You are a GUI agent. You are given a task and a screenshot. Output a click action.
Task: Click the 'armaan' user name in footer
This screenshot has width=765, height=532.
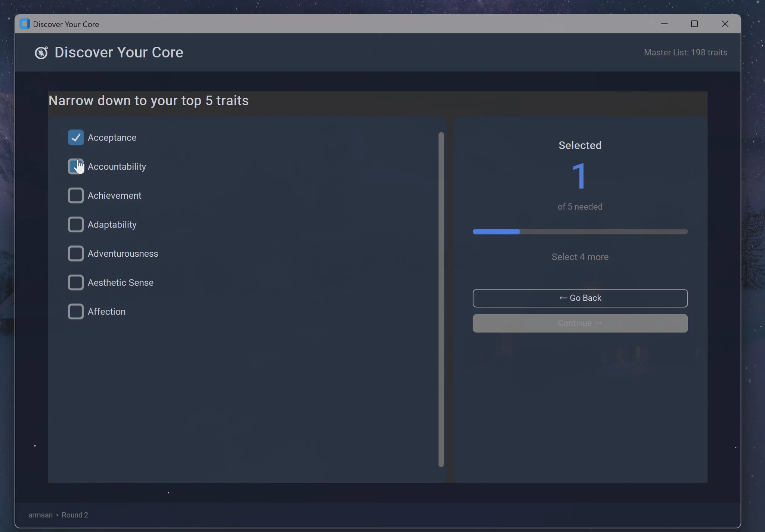40,515
